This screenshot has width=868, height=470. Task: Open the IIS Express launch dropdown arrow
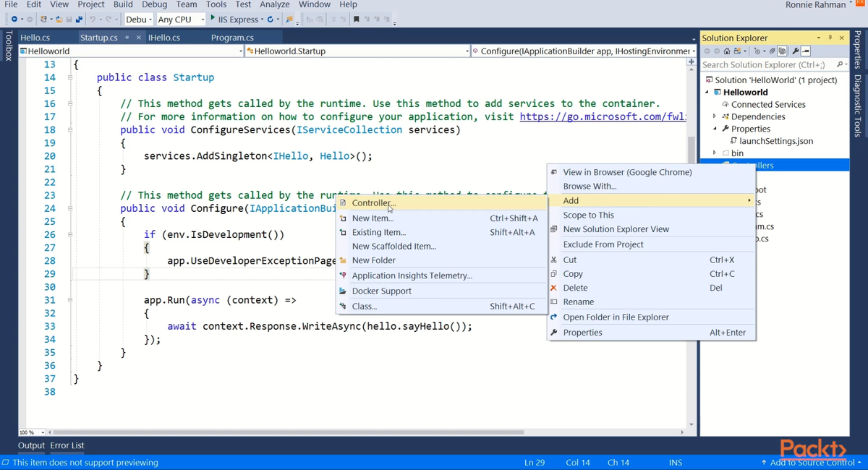[x=262, y=20]
